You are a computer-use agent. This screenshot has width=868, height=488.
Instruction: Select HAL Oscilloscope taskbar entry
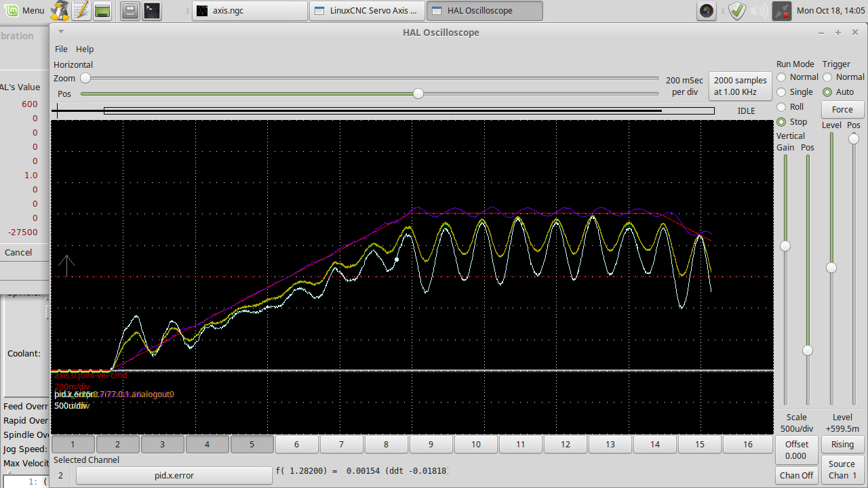[485, 10]
